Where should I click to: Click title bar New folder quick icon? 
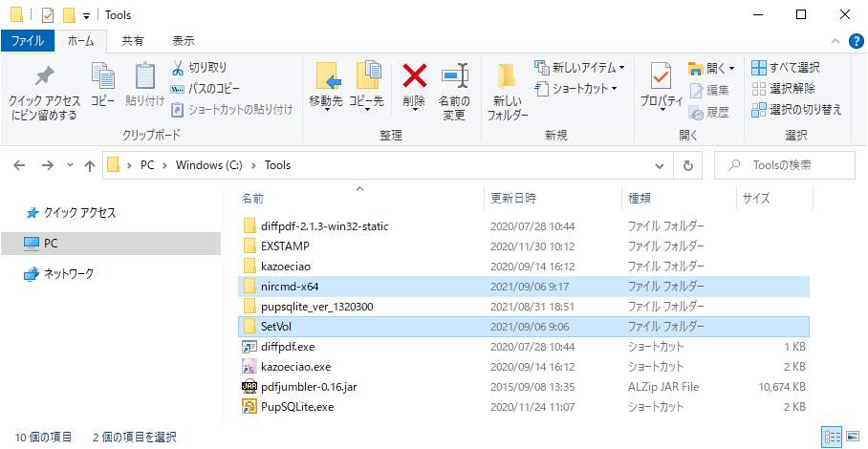69,15
